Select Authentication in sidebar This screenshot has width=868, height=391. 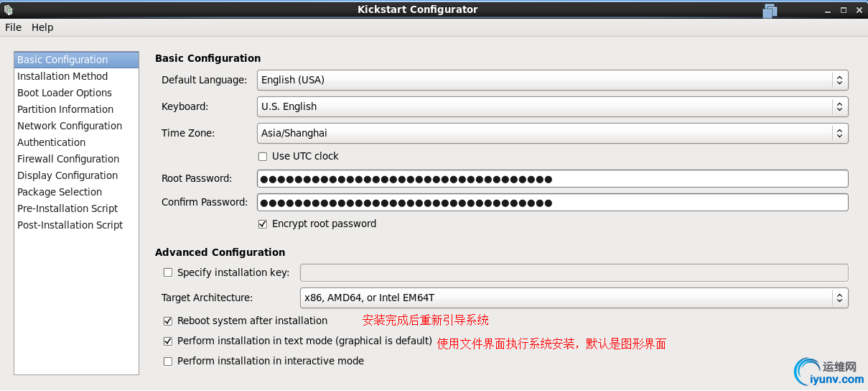pyautogui.click(x=76, y=142)
